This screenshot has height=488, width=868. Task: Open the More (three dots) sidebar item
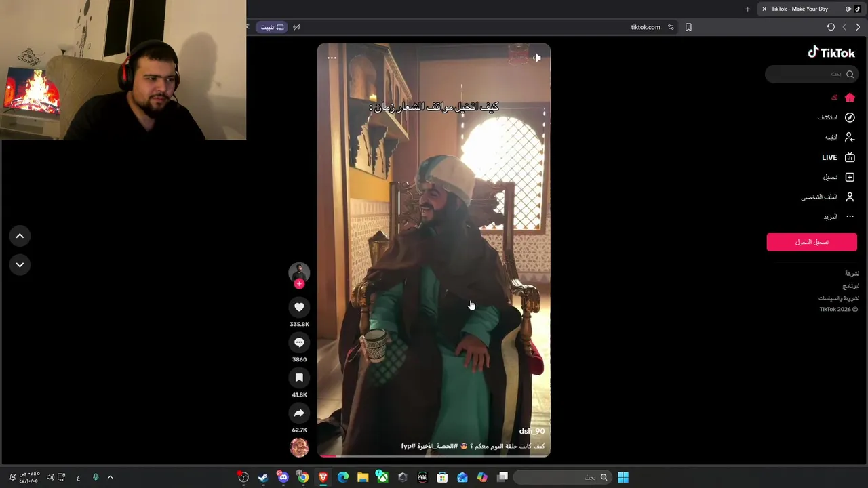tap(850, 216)
